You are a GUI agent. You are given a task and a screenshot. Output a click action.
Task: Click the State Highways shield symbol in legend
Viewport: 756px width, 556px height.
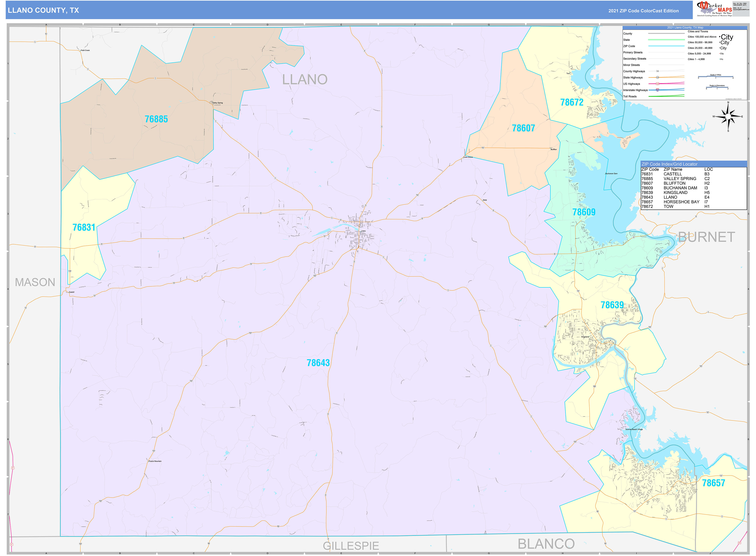[x=657, y=77]
